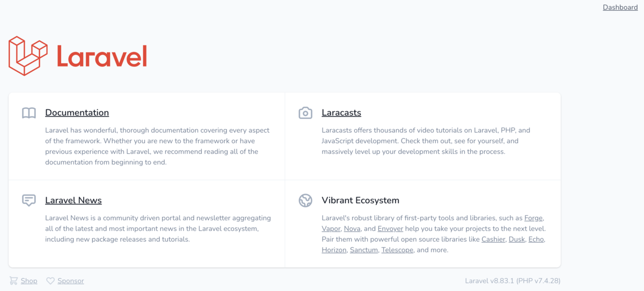Open the Cashier library link
The width and height of the screenshot is (644, 291).
coord(493,240)
